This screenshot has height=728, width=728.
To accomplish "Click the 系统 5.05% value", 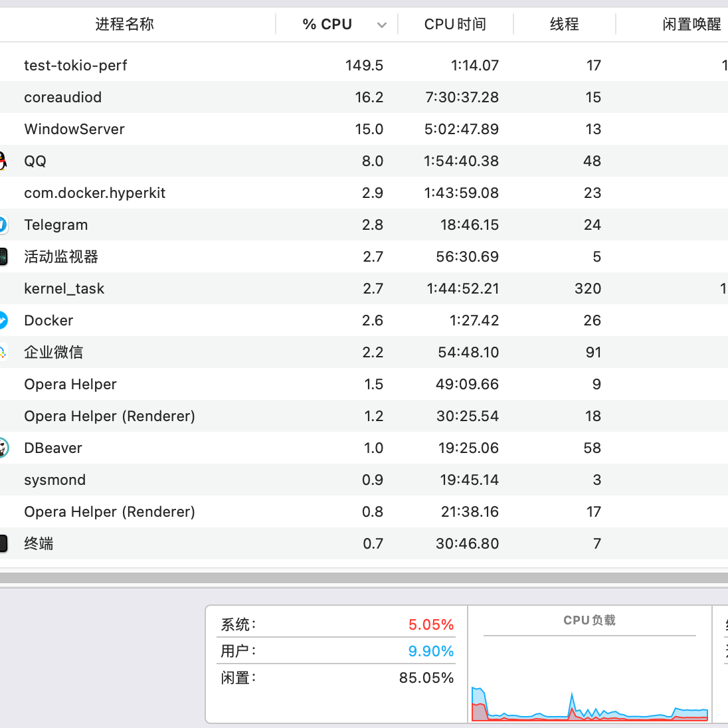I will coord(431,624).
